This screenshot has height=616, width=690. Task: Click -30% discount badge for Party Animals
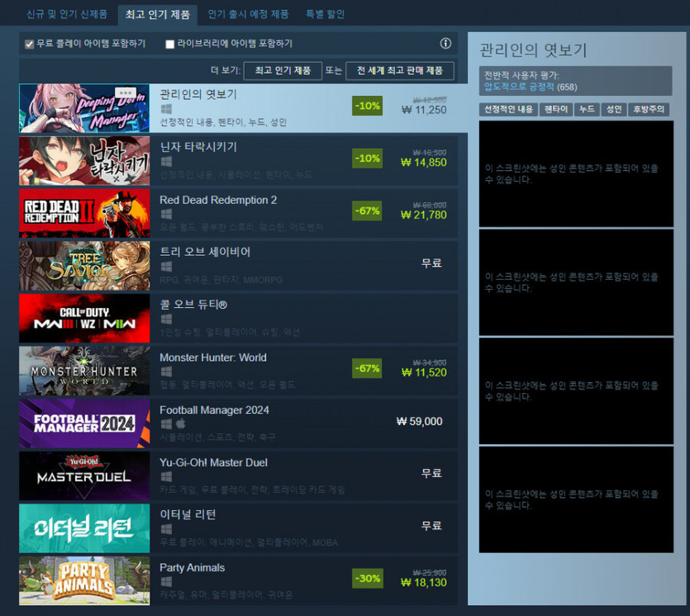(x=368, y=578)
